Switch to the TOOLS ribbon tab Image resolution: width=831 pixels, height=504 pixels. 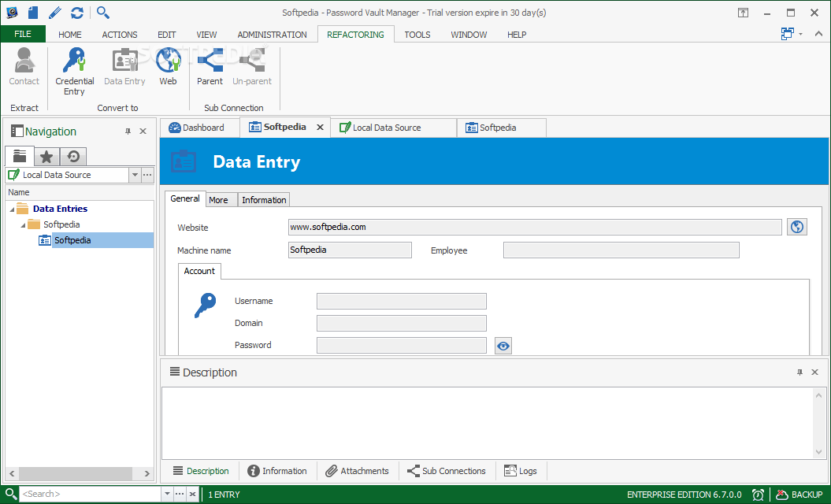417,35
